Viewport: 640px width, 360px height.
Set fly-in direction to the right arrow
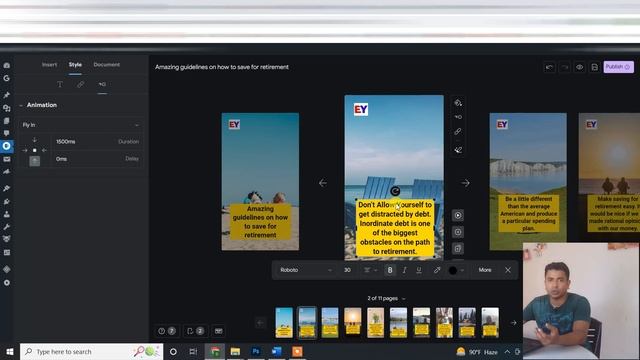25,150
